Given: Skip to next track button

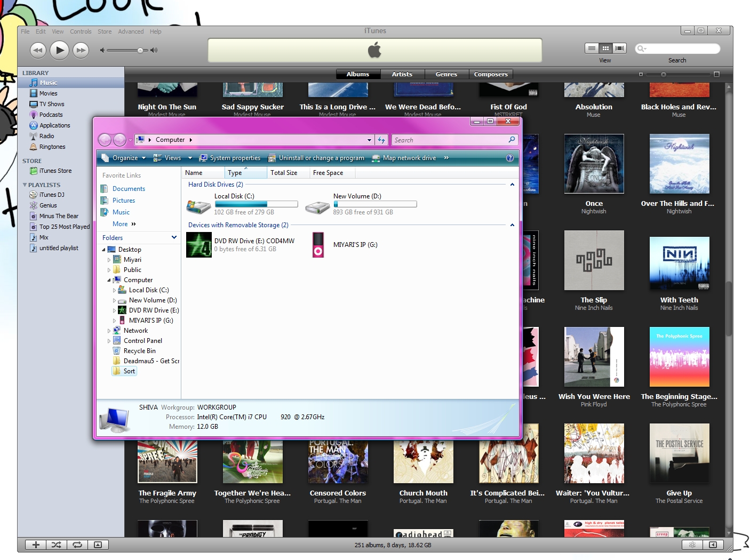Looking at the screenshot, I should point(81,50).
